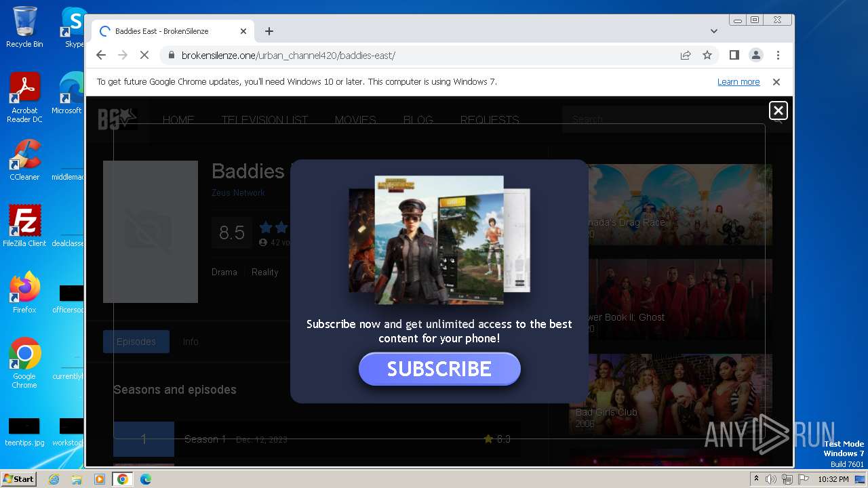Share this page from the address bar
The width and height of the screenshot is (868, 488).
point(686,56)
